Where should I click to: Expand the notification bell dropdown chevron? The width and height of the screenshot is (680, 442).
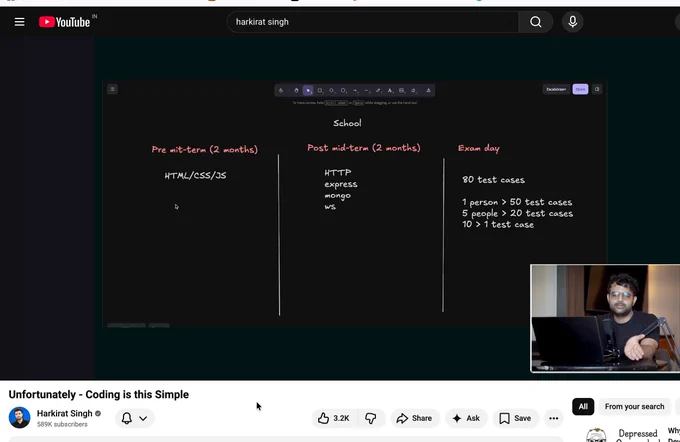pos(143,418)
